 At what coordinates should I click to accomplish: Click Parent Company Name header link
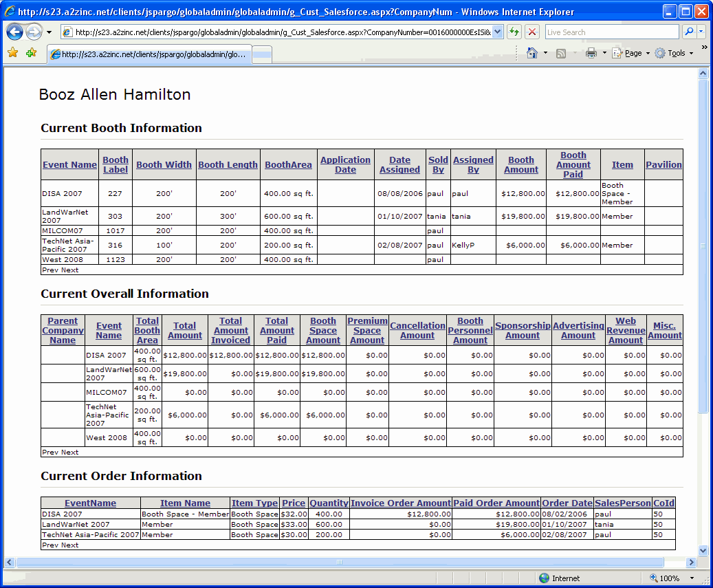pyautogui.click(x=63, y=330)
